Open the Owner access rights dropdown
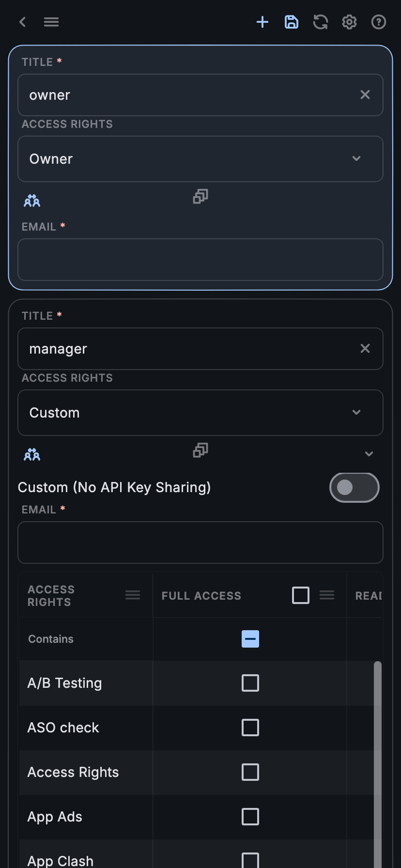 200,159
